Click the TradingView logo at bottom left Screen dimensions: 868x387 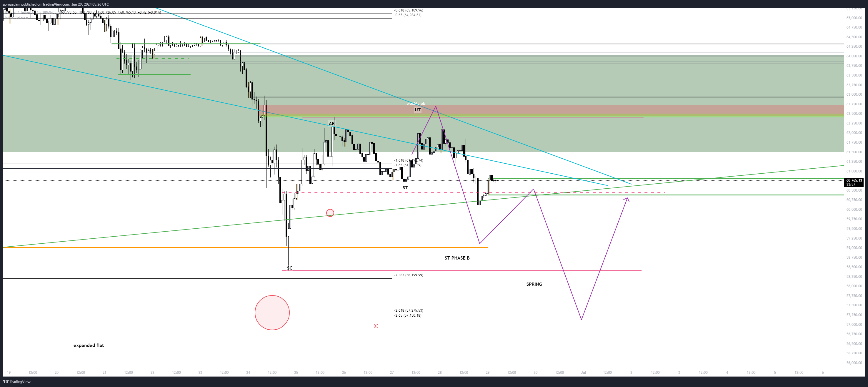[x=16, y=382]
